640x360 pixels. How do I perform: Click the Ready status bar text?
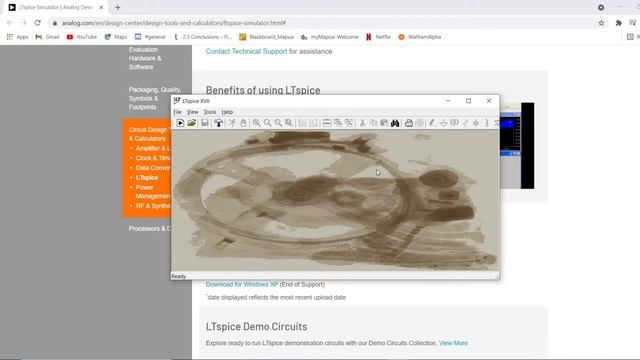[x=178, y=276]
